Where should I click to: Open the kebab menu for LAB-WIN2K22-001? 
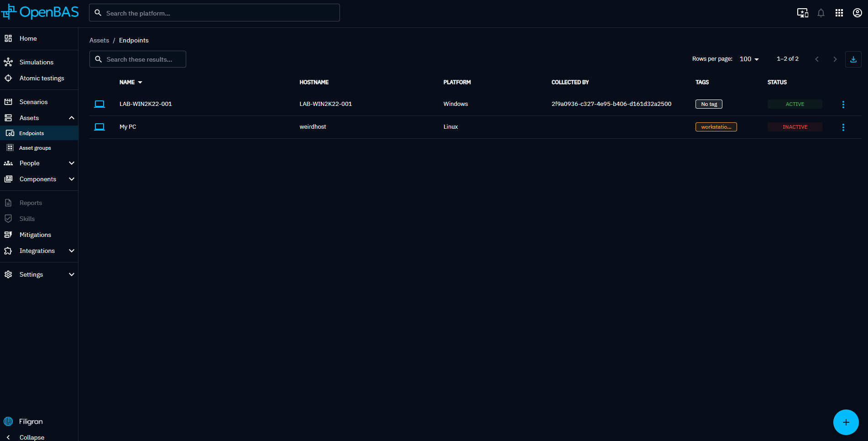point(843,105)
